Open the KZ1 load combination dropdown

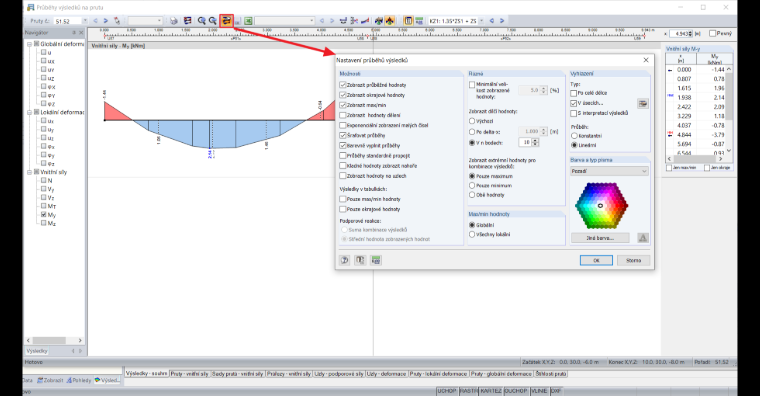481,21
